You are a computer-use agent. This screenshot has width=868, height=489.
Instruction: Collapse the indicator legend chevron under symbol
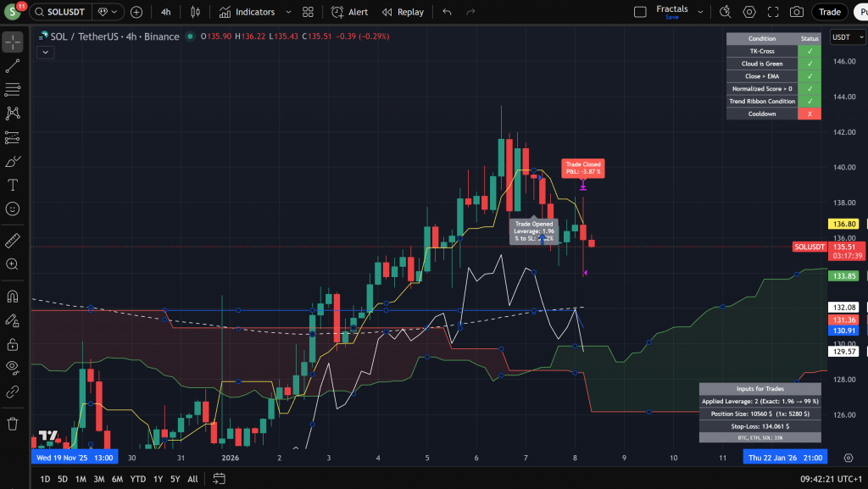(x=45, y=52)
